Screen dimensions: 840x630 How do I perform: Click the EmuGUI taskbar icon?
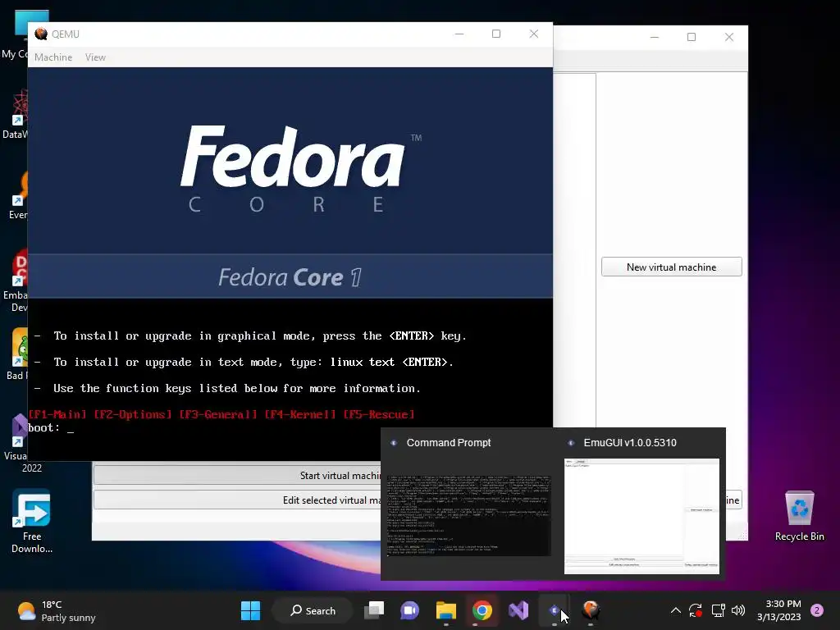554,610
